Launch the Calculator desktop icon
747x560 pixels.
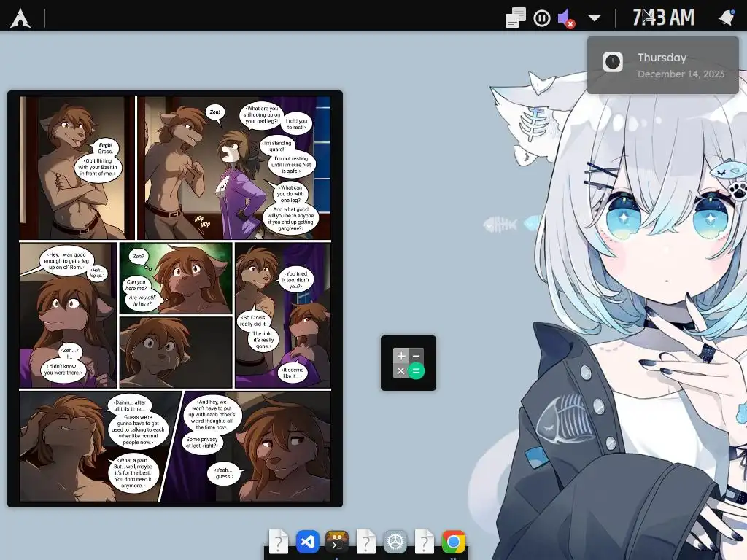pos(409,363)
